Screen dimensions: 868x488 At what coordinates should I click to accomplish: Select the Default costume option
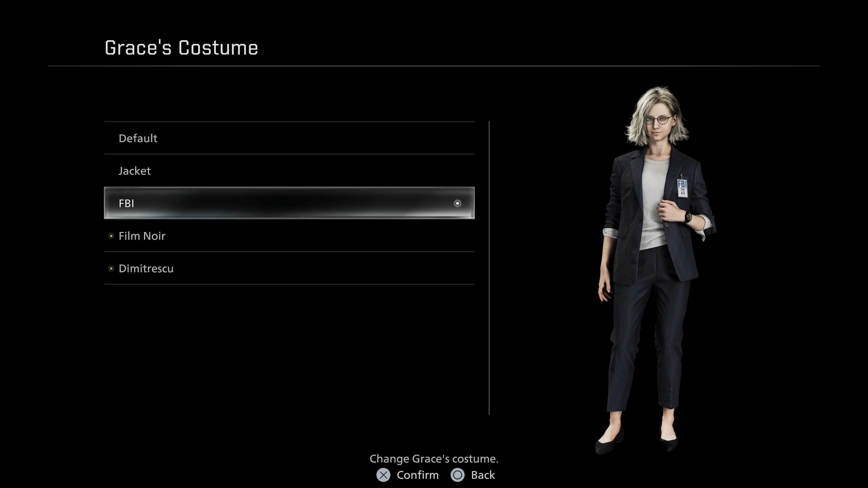pos(138,138)
